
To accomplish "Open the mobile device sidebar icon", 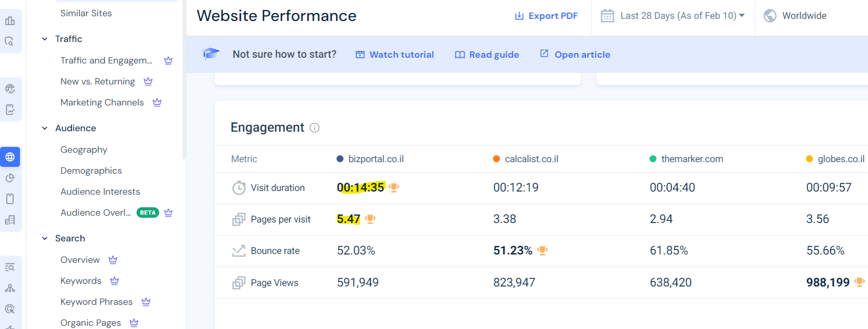I will (x=10, y=199).
